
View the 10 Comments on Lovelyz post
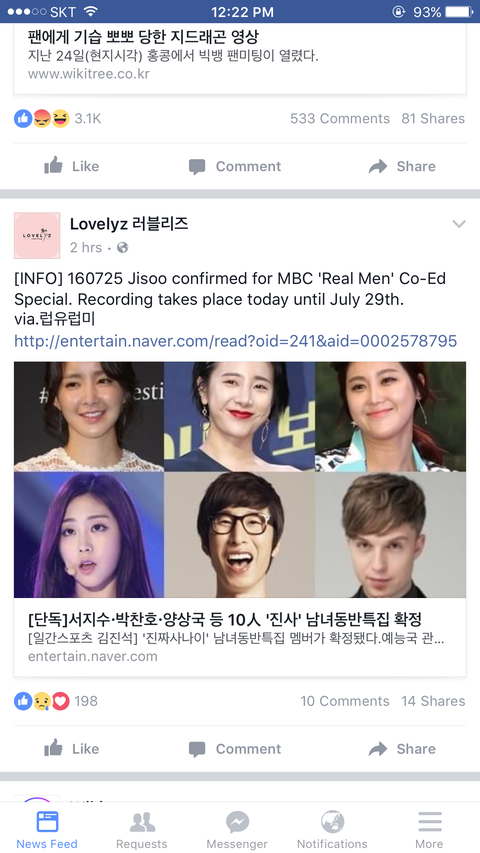point(344,701)
